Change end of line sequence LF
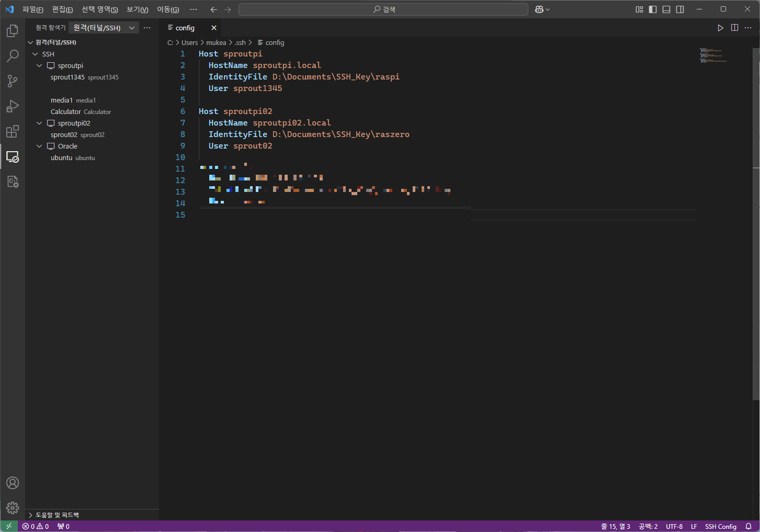The width and height of the screenshot is (760, 532). 694,526
